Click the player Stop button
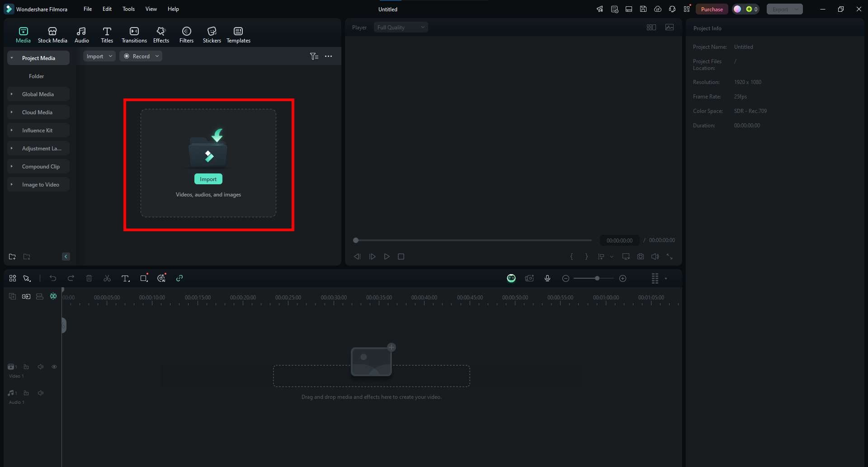The width and height of the screenshot is (868, 467). [x=401, y=257]
